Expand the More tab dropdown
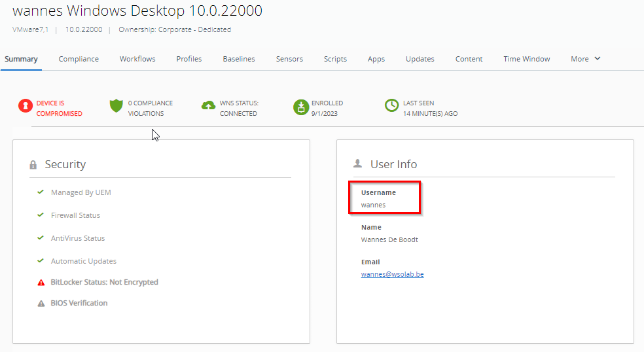Viewport: 644px width, 352px height. [585, 59]
